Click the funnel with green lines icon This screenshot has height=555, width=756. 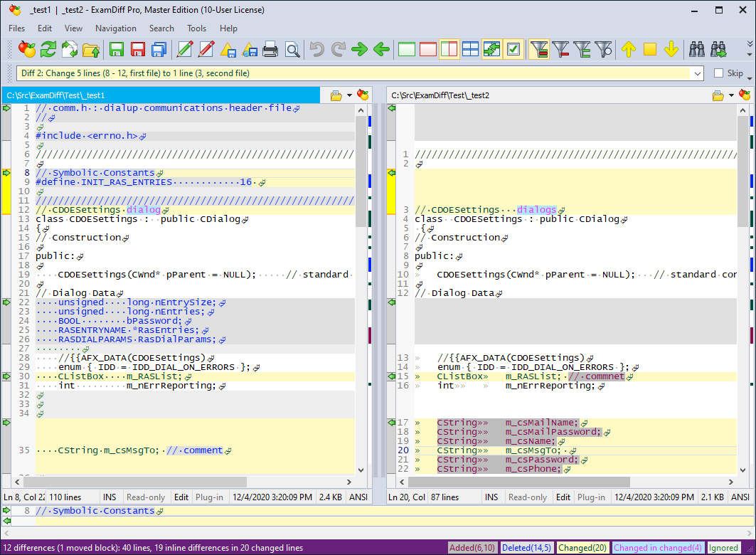click(582, 49)
